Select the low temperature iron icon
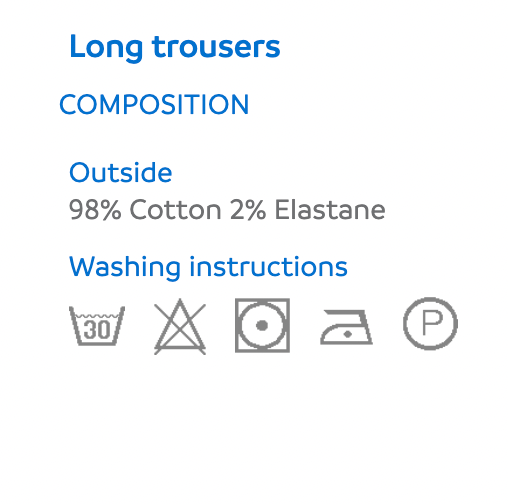Viewport: 508px width, 504px height. (x=346, y=327)
